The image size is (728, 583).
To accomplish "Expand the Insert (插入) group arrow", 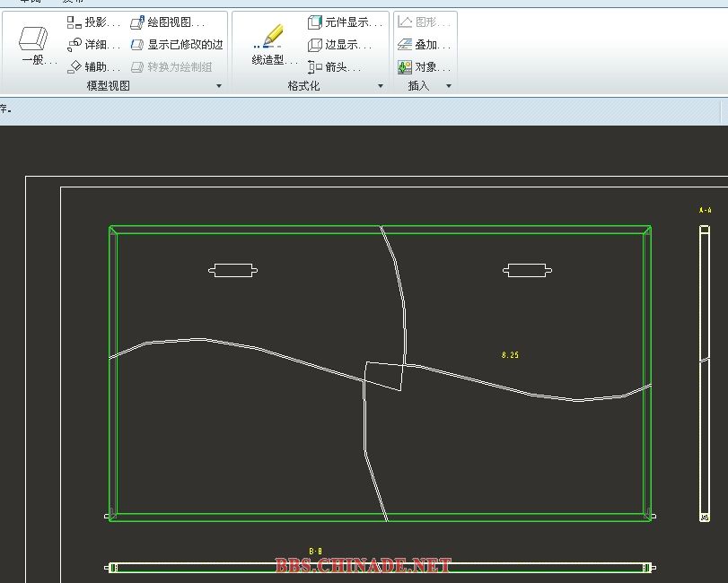I will point(449,86).
